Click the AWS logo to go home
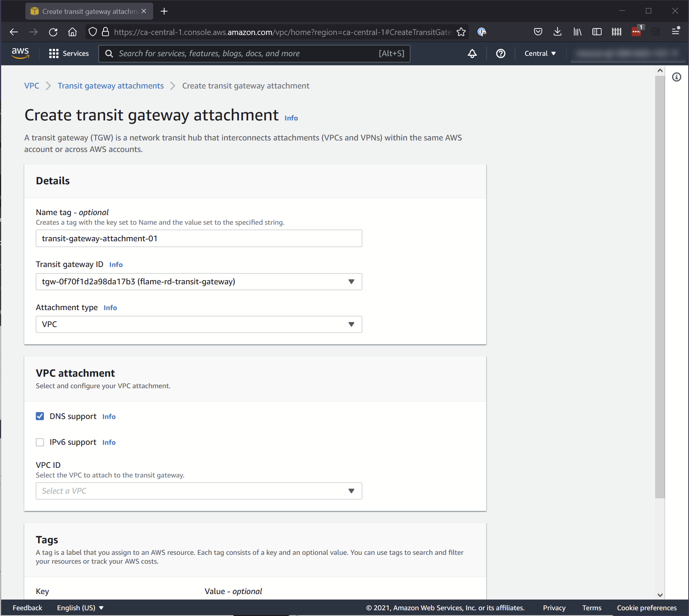Viewport: 689px width, 616px height. [20, 53]
